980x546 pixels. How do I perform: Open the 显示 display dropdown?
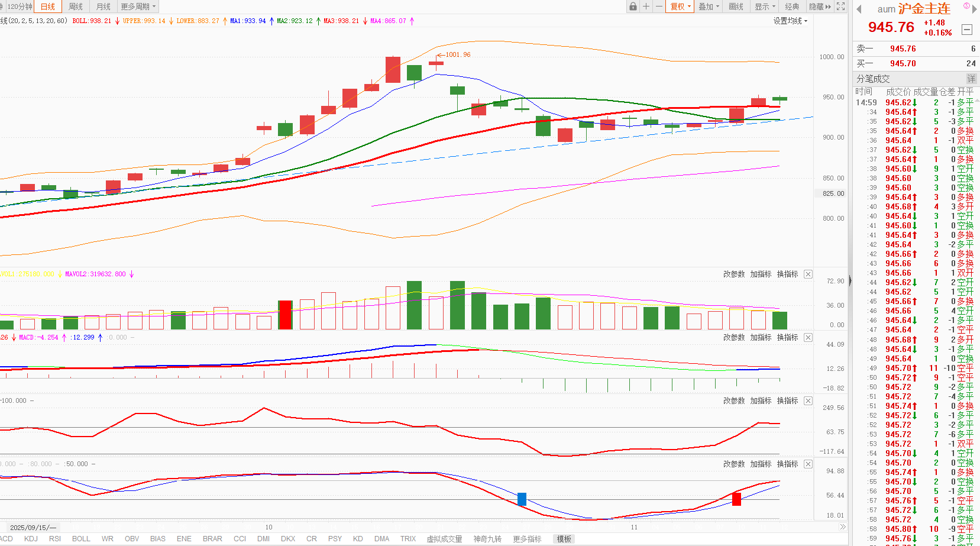pos(765,7)
